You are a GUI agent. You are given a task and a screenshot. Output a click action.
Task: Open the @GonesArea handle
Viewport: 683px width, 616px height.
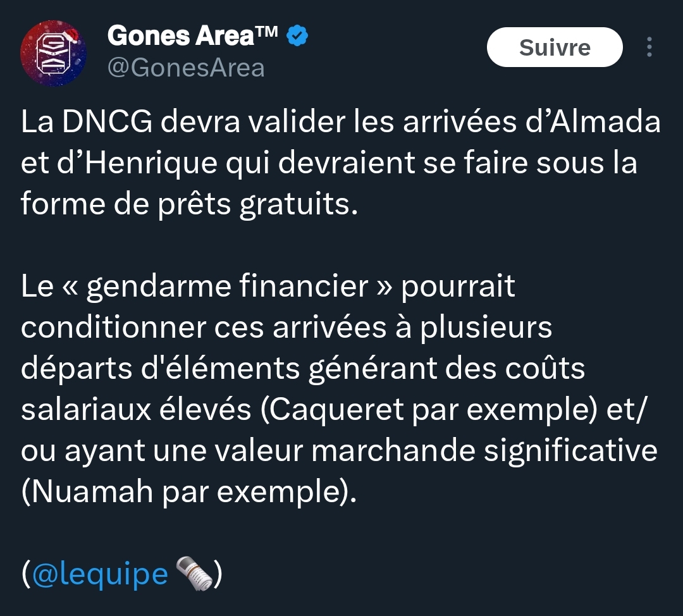coord(186,68)
